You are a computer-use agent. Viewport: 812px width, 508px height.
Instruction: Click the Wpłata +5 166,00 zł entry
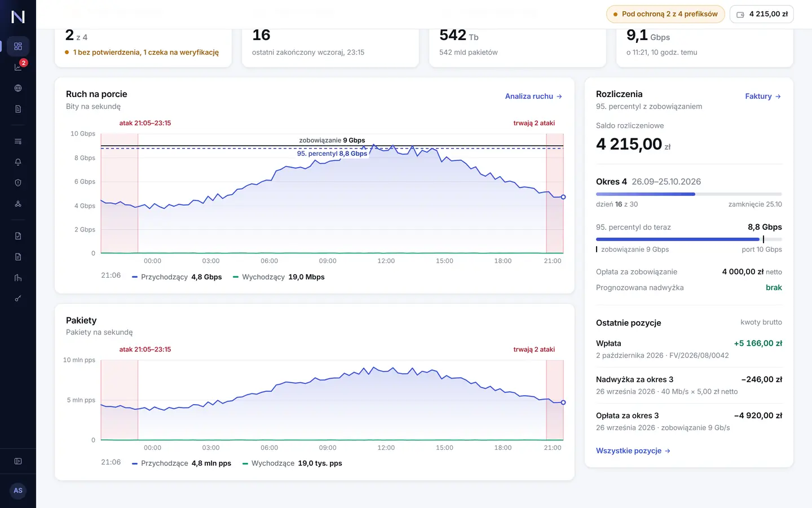click(x=689, y=349)
